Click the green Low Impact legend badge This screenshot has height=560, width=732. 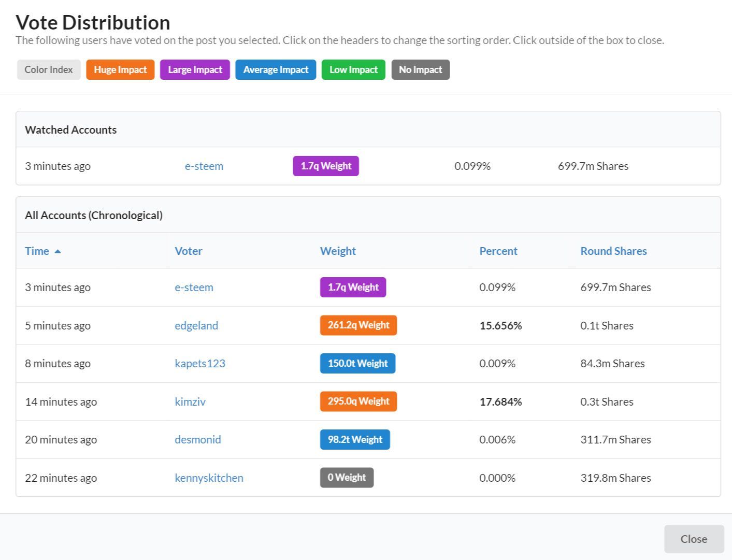(x=353, y=69)
